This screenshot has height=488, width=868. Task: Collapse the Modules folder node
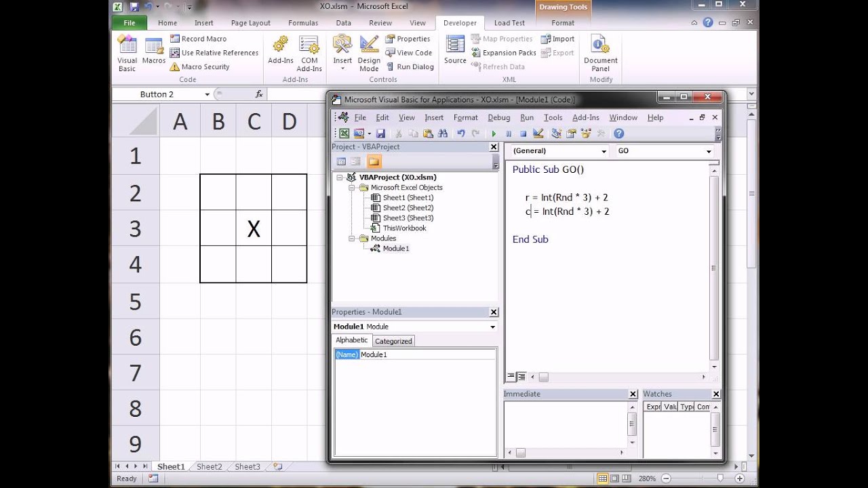click(352, 239)
